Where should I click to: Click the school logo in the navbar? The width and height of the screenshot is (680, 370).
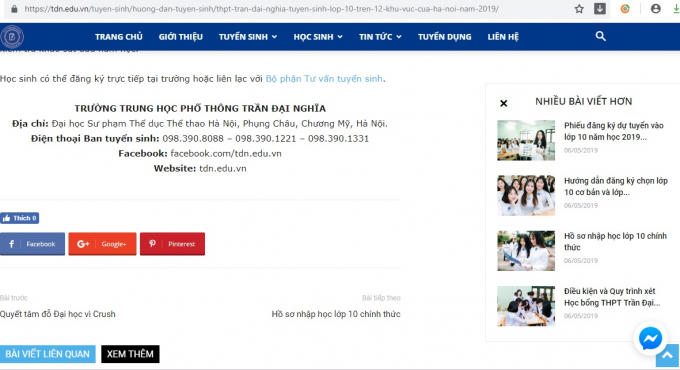click(12, 37)
